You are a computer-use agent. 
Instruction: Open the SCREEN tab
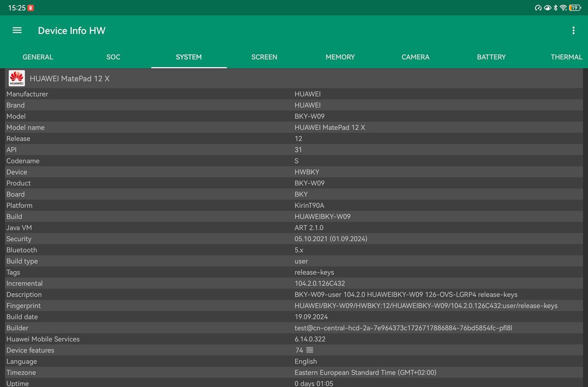tap(264, 57)
